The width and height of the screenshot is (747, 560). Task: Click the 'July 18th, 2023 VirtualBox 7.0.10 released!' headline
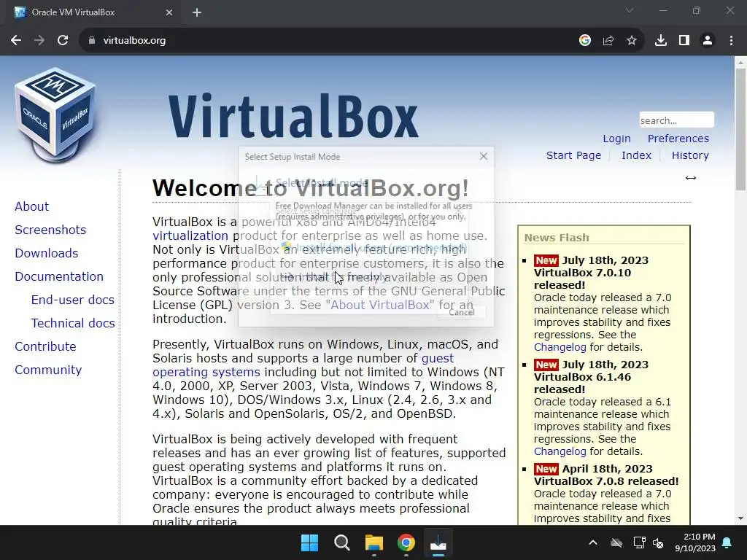tap(591, 273)
